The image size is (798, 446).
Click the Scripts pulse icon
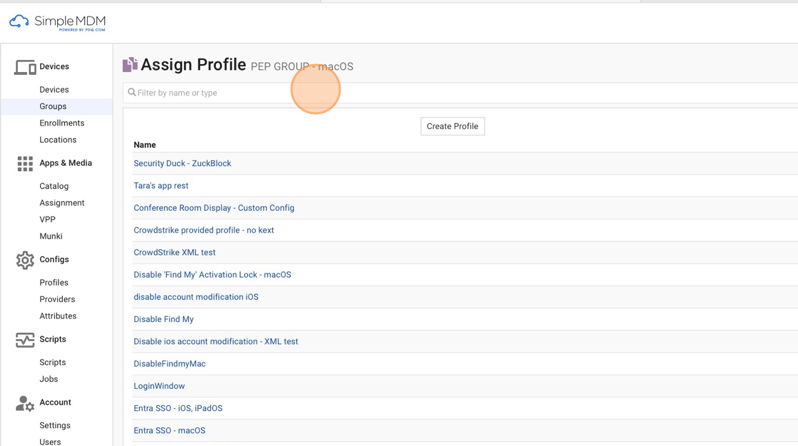[x=25, y=340]
